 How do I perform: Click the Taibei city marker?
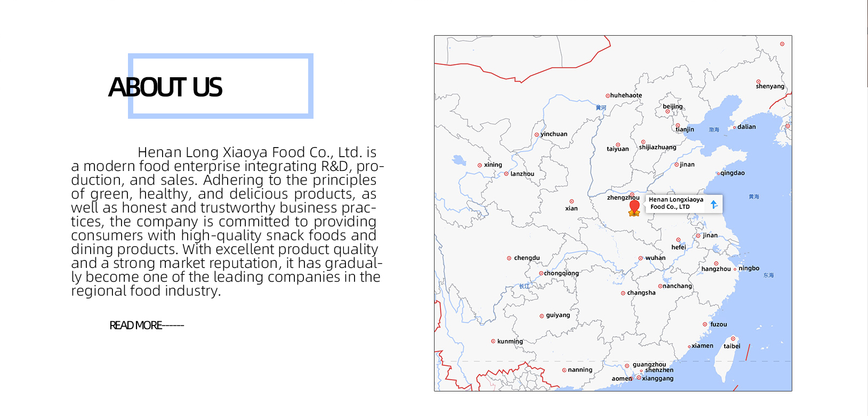(733, 339)
